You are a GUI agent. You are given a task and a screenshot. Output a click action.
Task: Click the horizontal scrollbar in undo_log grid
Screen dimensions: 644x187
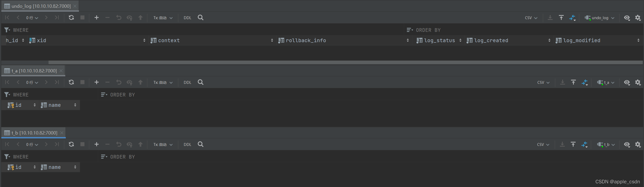point(345,62)
